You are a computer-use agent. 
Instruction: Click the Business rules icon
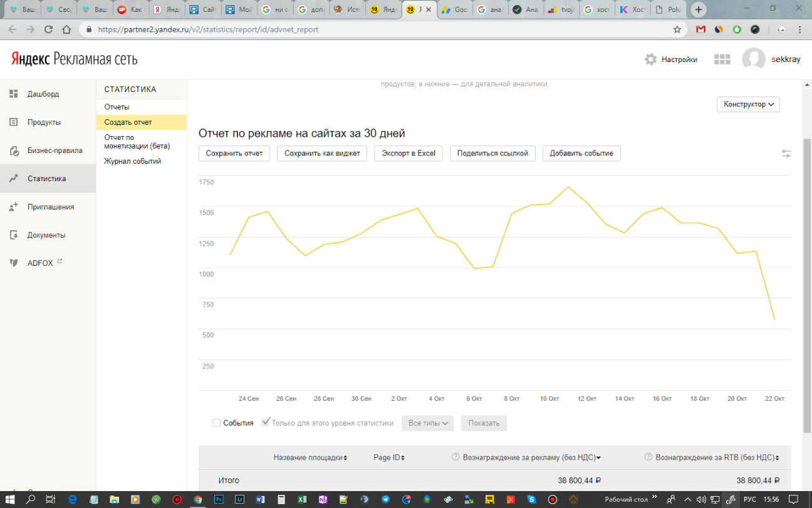(x=13, y=151)
